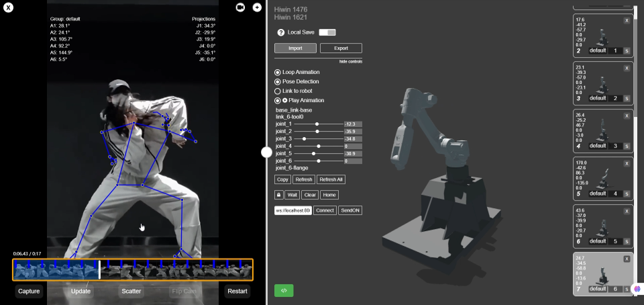Viewport: 644px width, 305px height.
Task: Open the green code editor button
Action: coord(284,290)
